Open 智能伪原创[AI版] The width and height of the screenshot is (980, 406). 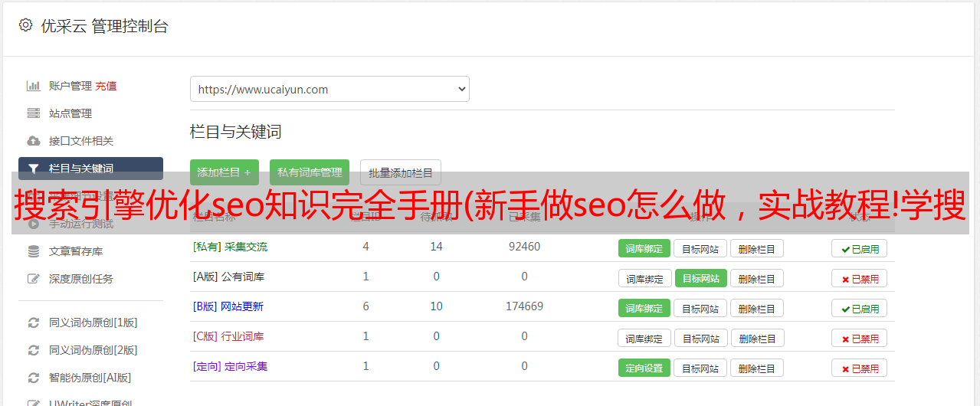click(x=90, y=378)
